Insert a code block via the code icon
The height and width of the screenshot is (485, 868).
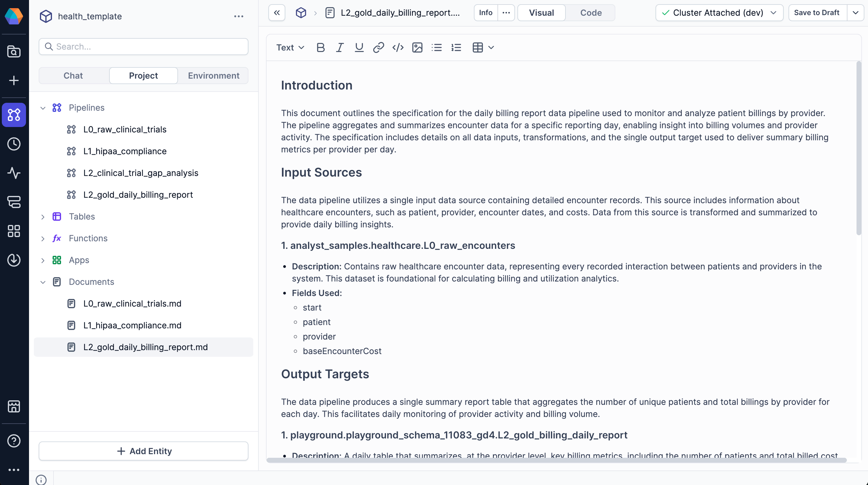point(398,47)
